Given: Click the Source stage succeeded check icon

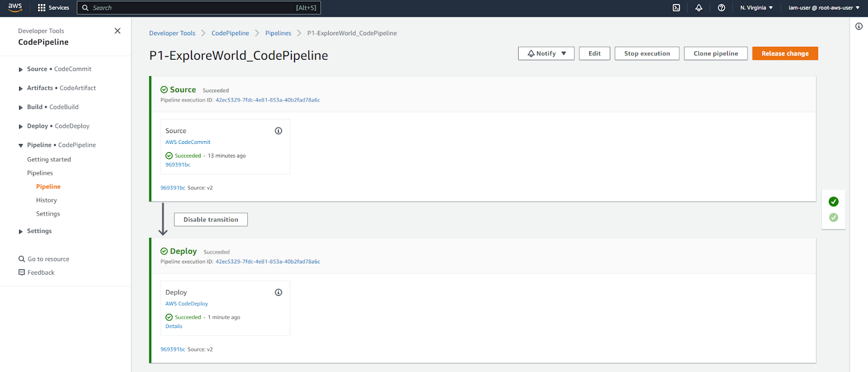Looking at the screenshot, I should pyautogui.click(x=164, y=90).
